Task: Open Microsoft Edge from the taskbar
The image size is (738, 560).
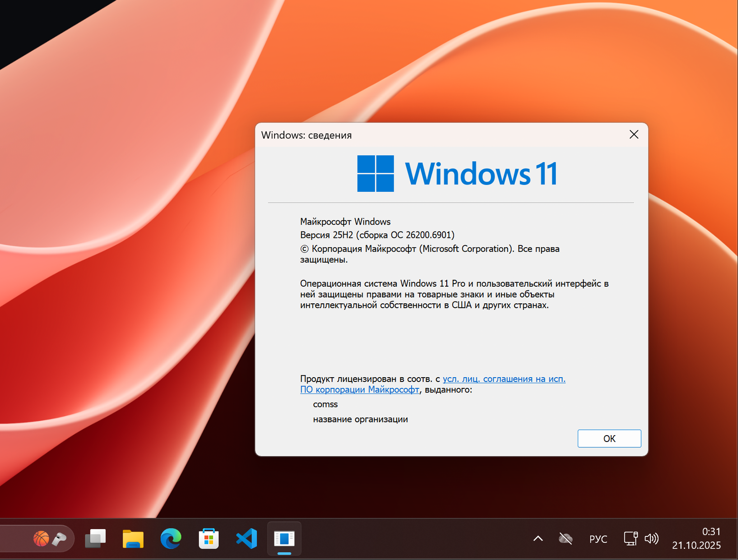Action: (x=170, y=538)
